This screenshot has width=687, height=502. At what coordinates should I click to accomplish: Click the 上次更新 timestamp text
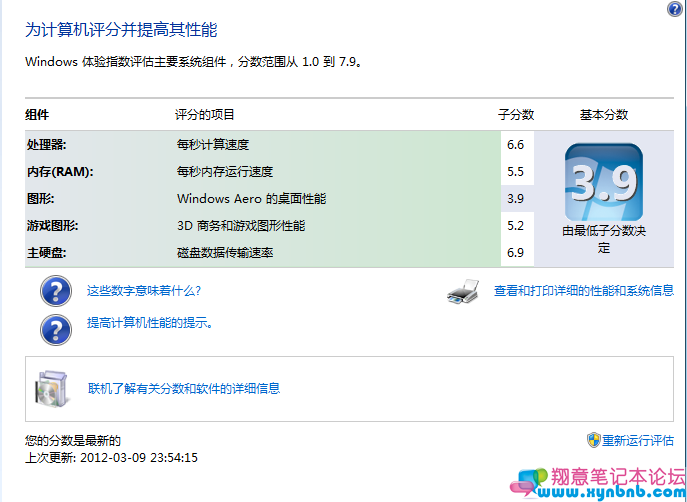tap(111, 458)
